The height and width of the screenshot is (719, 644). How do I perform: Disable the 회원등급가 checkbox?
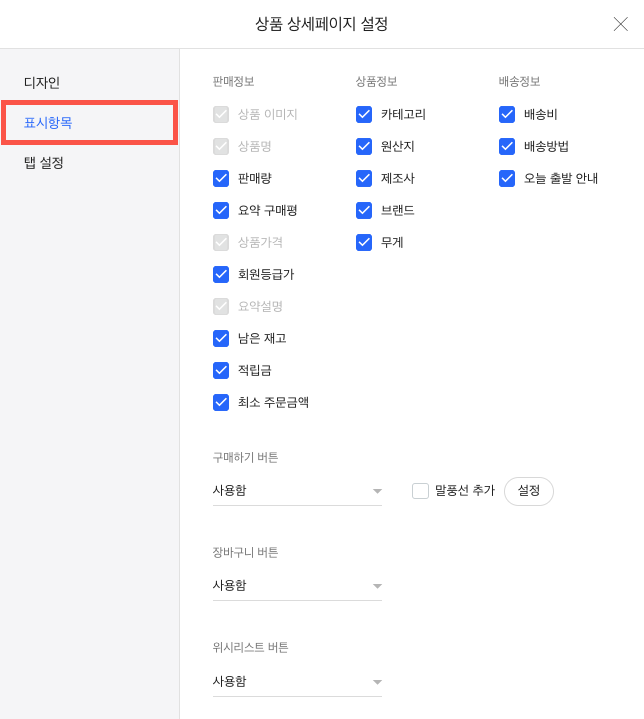click(221, 274)
